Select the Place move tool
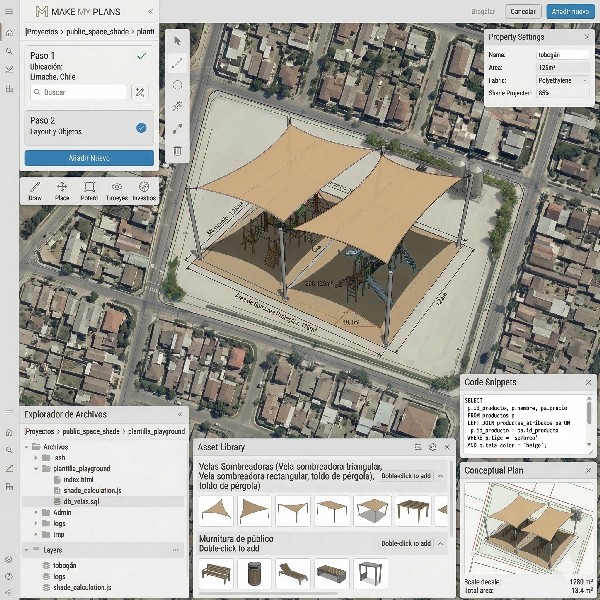Viewport: 600px width, 600px height. point(62,191)
